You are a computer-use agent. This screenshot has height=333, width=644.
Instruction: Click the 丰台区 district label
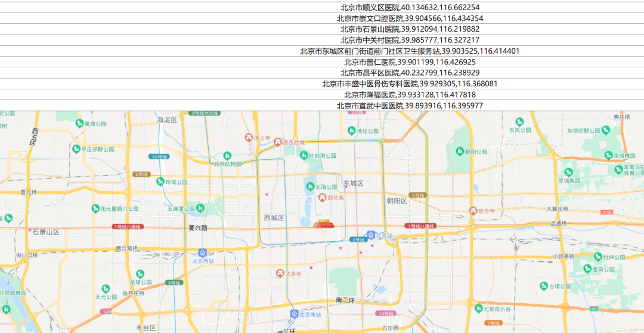click(x=146, y=328)
